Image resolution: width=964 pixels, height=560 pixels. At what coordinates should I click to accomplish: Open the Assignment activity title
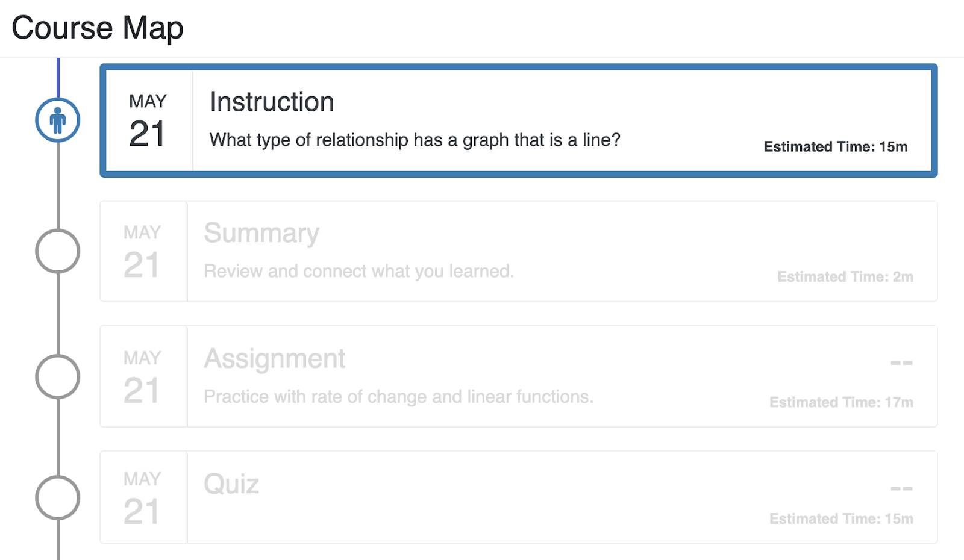point(275,359)
